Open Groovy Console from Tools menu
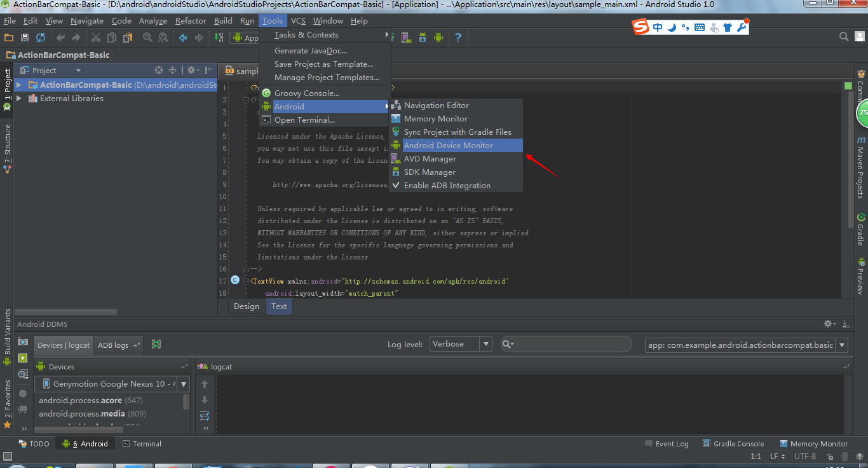The height and width of the screenshot is (468, 868). pyautogui.click(x=325, y=93)
